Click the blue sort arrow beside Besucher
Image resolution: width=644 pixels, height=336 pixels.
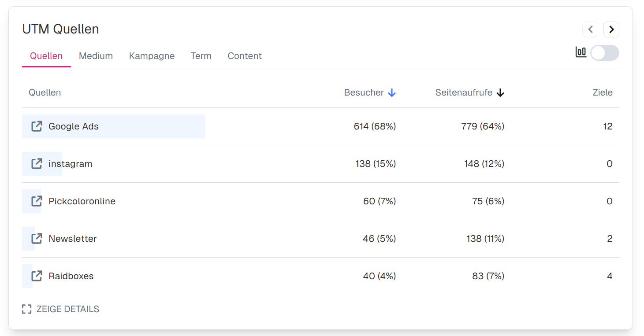point(392,93)
